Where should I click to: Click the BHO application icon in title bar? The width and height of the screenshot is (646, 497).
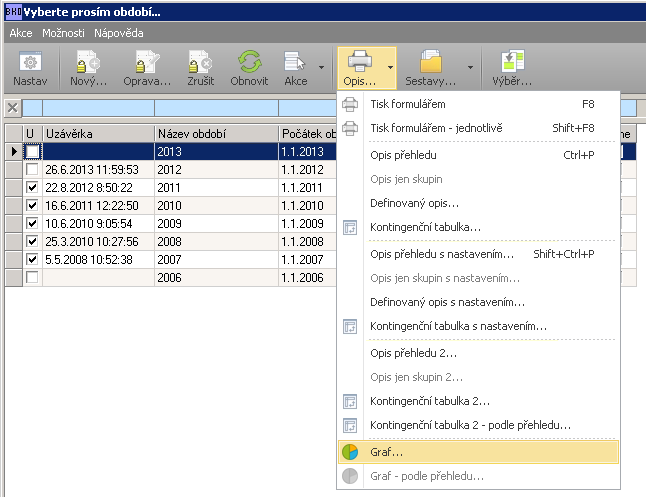tap(13, 12)
